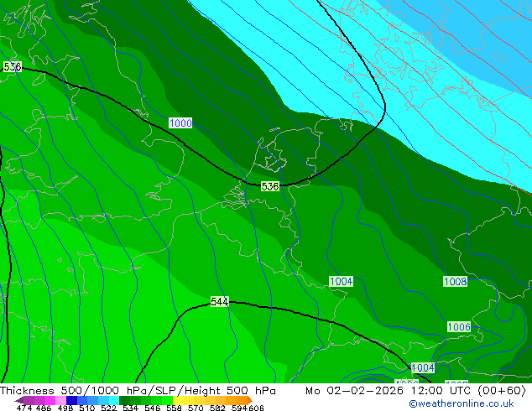Click the 1006 isobar label below 1008
Image resolution: width=532 pixels, height=411 pixels.
pyautogui.click(x=459, y=327)
